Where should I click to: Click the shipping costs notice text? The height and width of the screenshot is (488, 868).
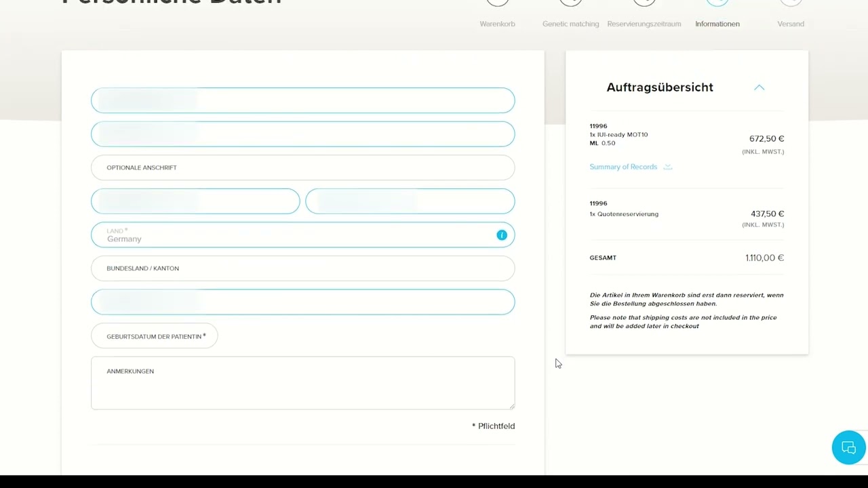pyautogui.click(x=683, y=322)
